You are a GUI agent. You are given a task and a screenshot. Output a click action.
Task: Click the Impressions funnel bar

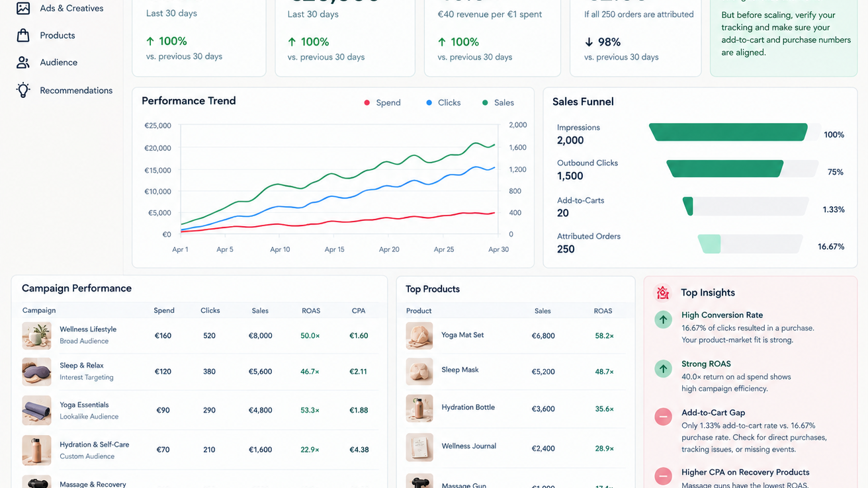[x=728, y=132]
